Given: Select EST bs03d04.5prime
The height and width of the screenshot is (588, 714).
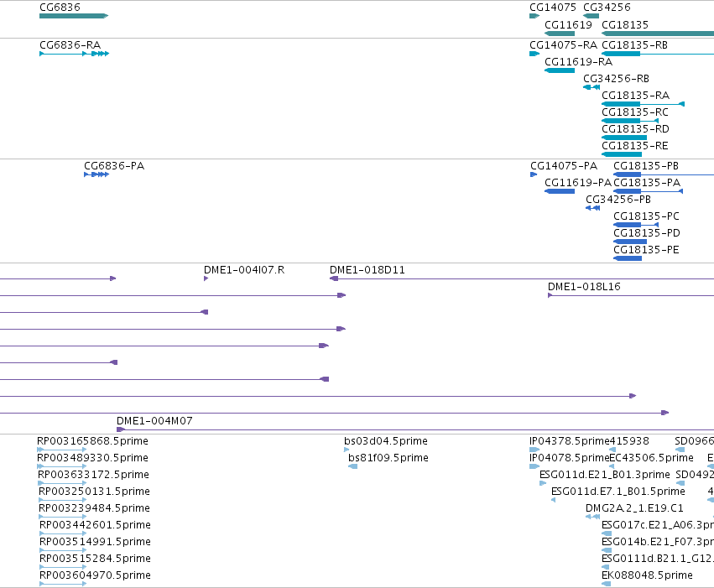Looking at the screenshot, I should coord(386,441).
